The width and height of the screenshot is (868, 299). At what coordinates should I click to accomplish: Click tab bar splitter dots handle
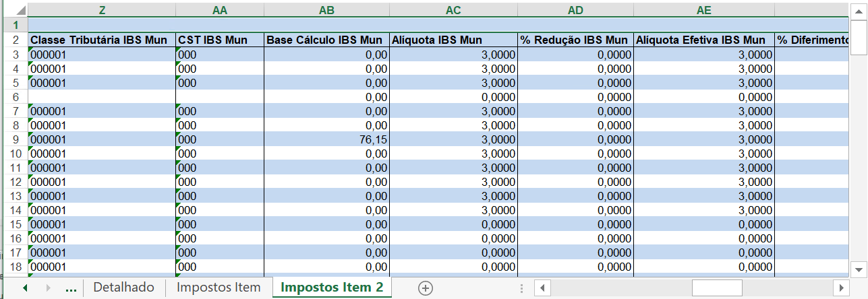[x=521, y=288]
